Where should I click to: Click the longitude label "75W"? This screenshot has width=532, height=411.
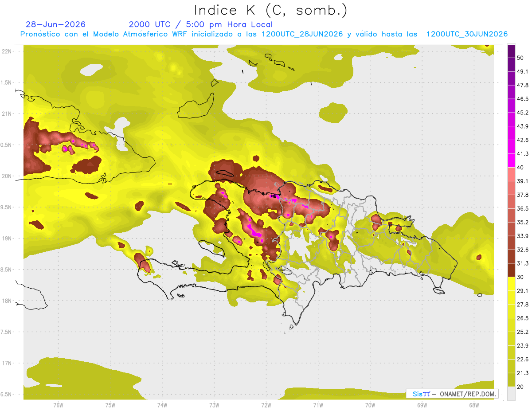pos(110,405)
